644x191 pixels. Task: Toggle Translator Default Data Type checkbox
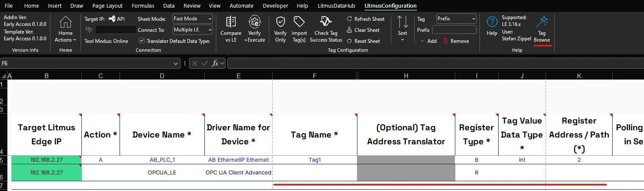(x=142, y=41)
